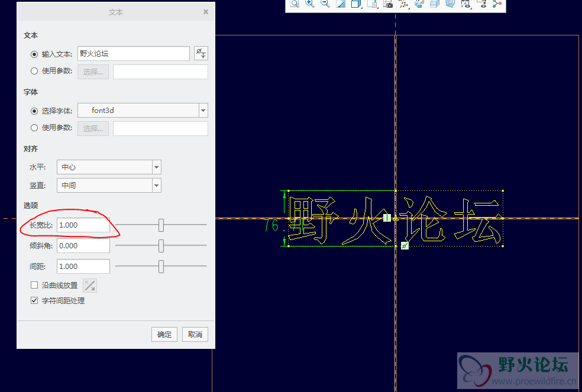The height and width of the screenshot is (392, 582).
Task: Click the view manager camera icon
Action: click(388, 4)
